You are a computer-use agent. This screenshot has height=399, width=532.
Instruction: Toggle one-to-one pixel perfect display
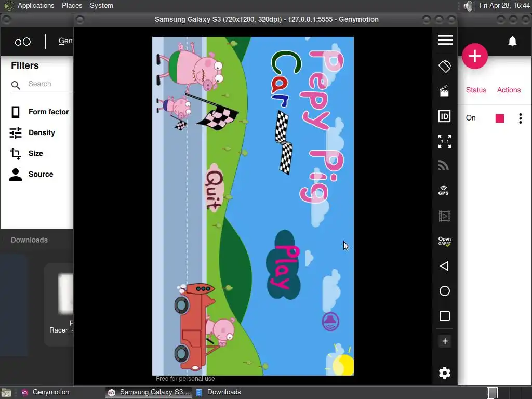(445, 141)
